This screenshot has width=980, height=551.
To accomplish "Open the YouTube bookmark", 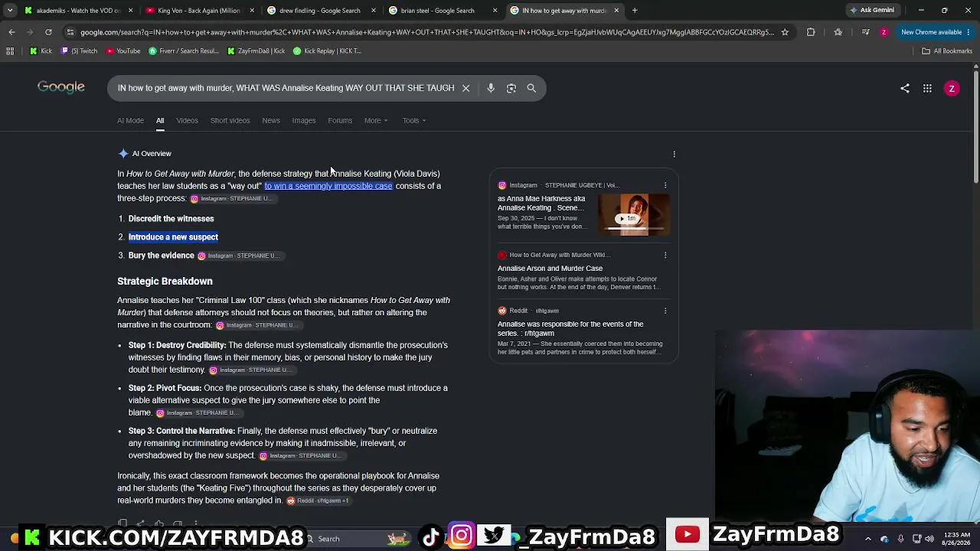I will pos(123,51).
